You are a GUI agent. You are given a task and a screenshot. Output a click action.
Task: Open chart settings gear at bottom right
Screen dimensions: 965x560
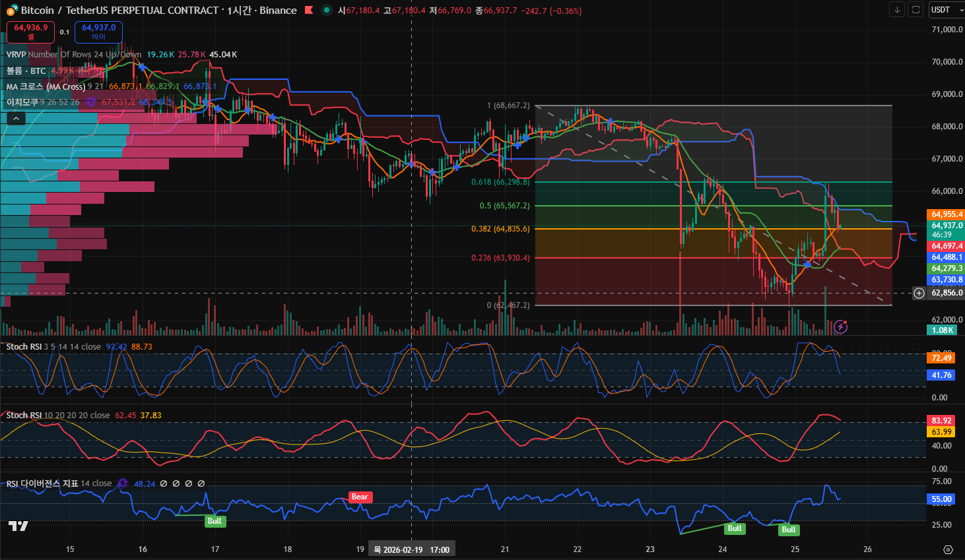tap(948, 549)
